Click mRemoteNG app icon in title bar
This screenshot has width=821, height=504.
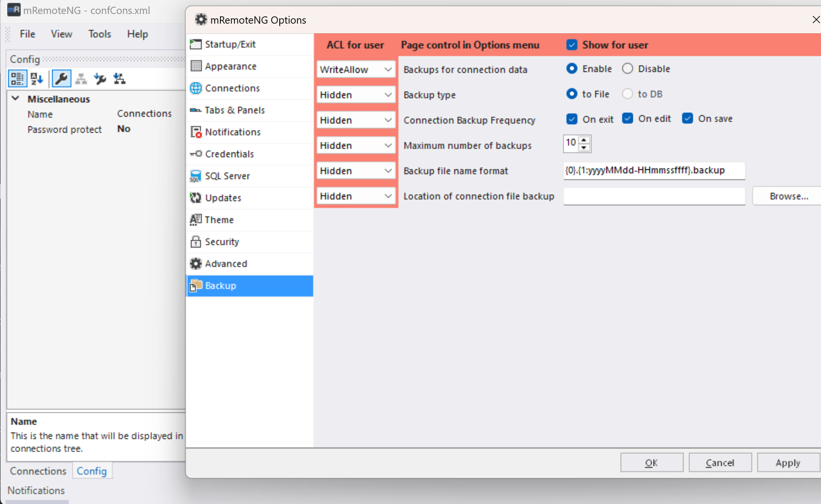14,10
